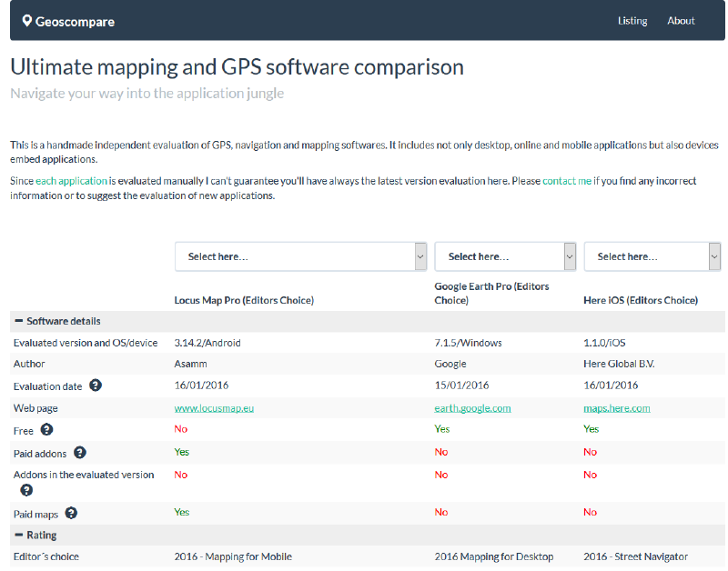Click the help icon beside Free
The image size is (728, 571).
46,429
